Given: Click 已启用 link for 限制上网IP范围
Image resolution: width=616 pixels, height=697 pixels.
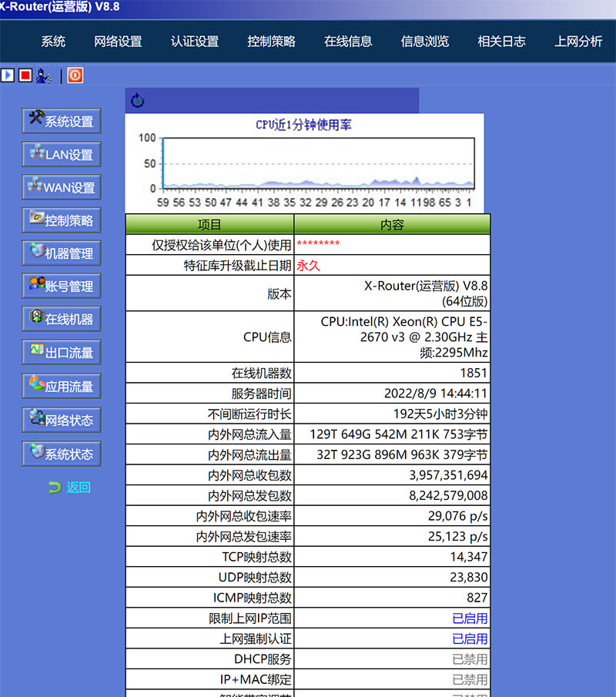Looking at the screenshot, I should (469, 618).
